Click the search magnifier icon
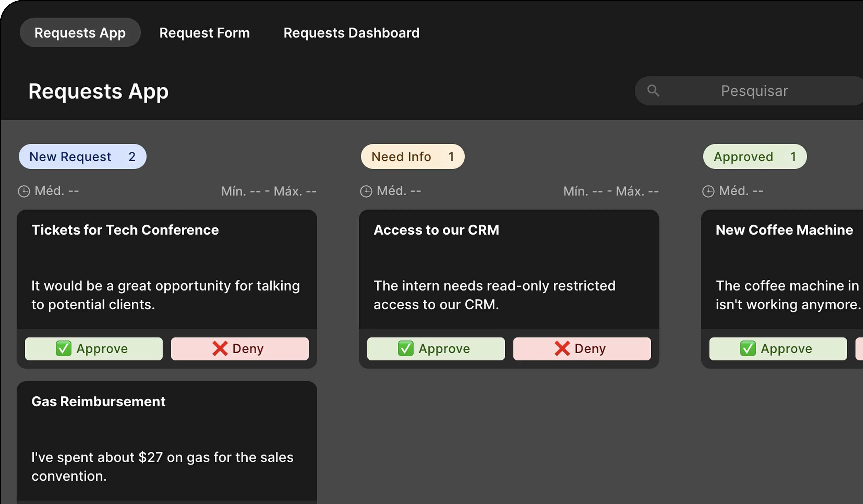Screen dimensions: 863x504 [653, 90]
